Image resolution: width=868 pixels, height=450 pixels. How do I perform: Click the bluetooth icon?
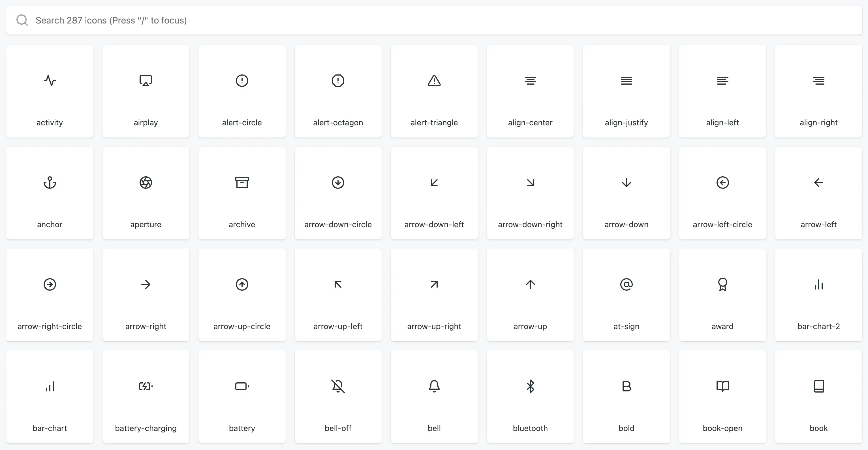tap(530, 387)
